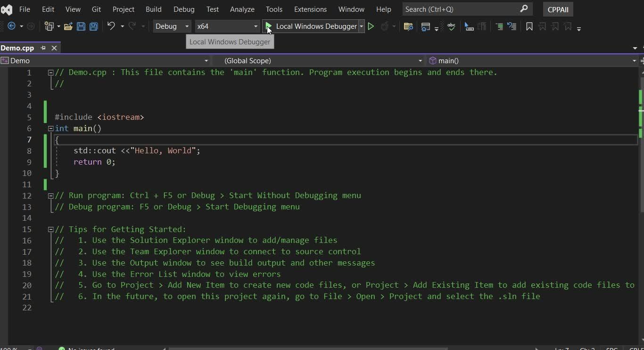644x350 pixels.
Task: Open the Build menu
Action: (x=154, y=9)
